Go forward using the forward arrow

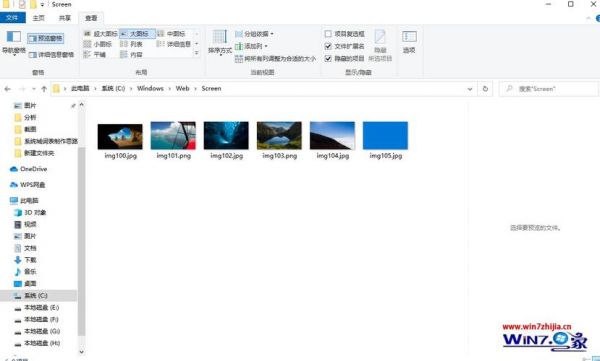click(22, 89)
